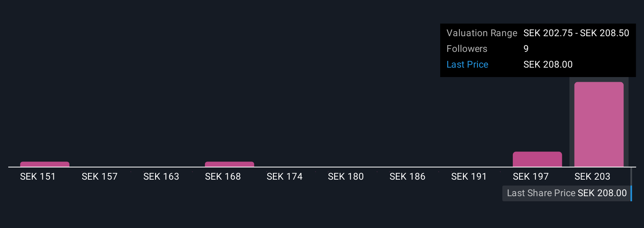Click the SEK 186 axis label

(x=407, y=177)
